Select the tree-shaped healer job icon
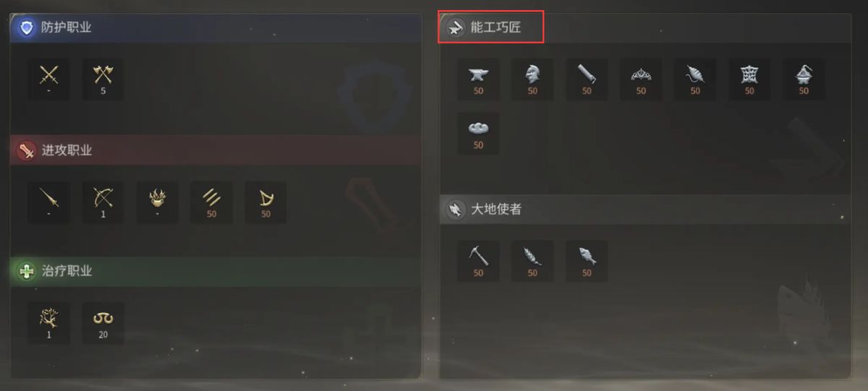868x391 pixels. tap(49, 323)
